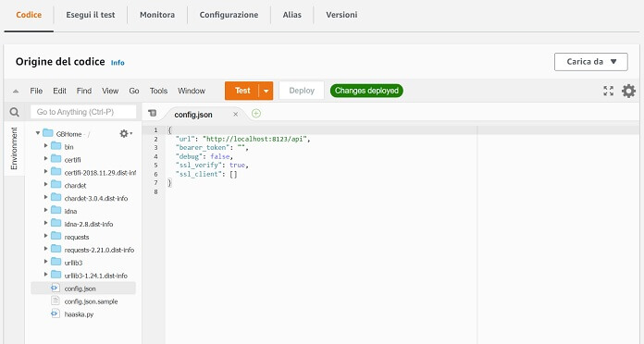
Task: Select the idna folder icon
Action: pos(56,210)
